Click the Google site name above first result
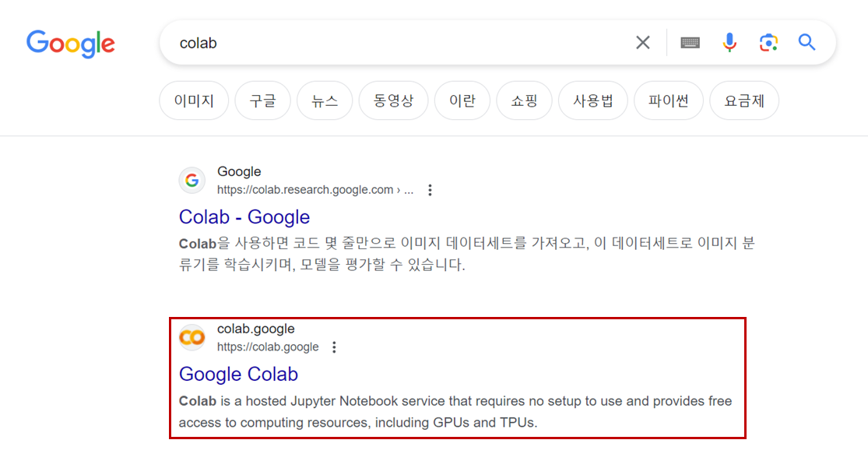 [x=238, y=171]
